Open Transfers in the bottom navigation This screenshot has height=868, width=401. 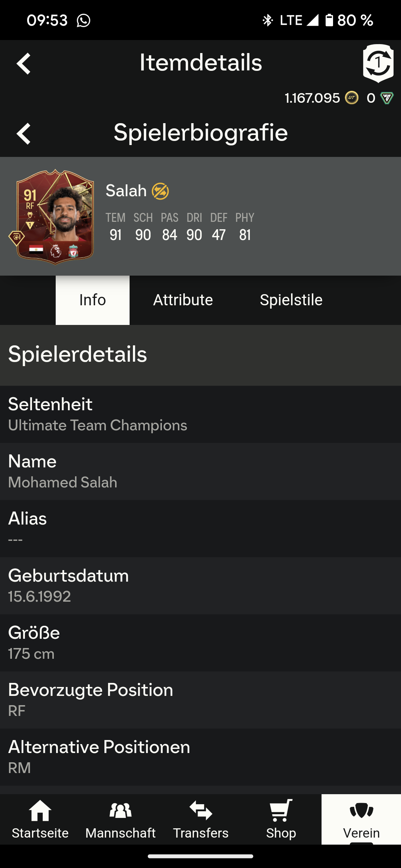[x=200, y=819]
